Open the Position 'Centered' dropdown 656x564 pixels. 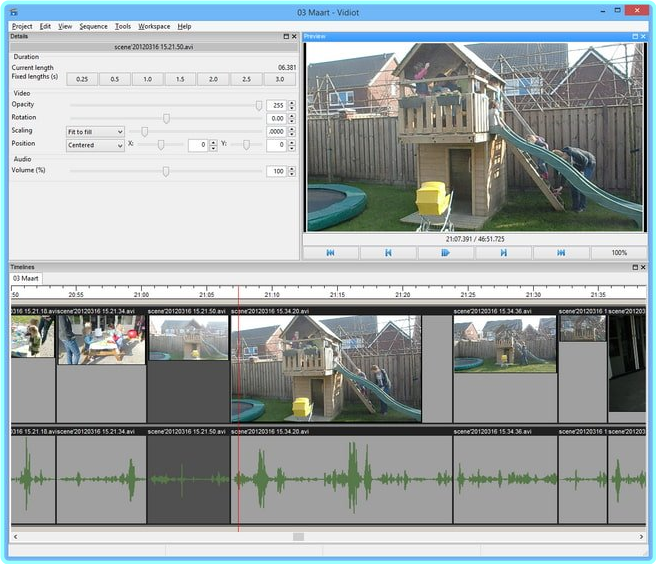tap(95, 145)
